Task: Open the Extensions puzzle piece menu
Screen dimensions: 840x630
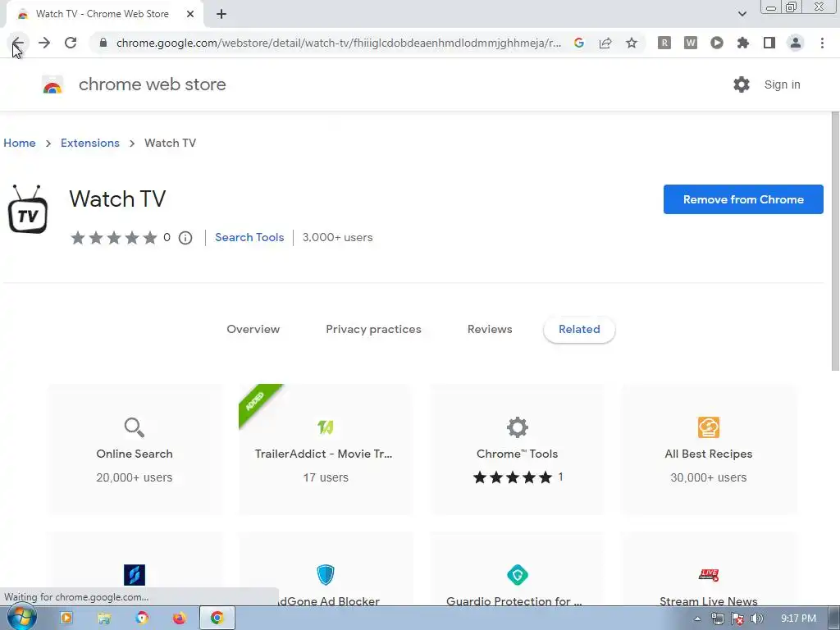Action: 743,43
